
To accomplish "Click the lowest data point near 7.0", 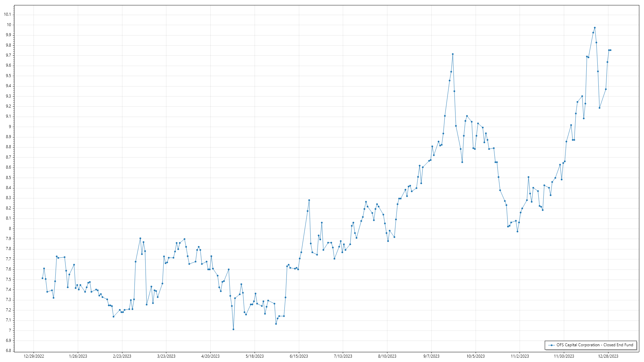I will pyautogui.click(x=233, y=329).
